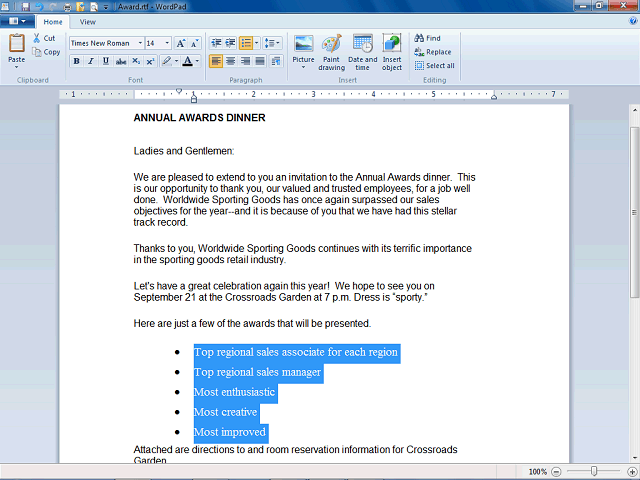Screen dimensions: 640x480
Task: Click the vertical scrollbar down arrow
Action: click(x=635, y=458)
